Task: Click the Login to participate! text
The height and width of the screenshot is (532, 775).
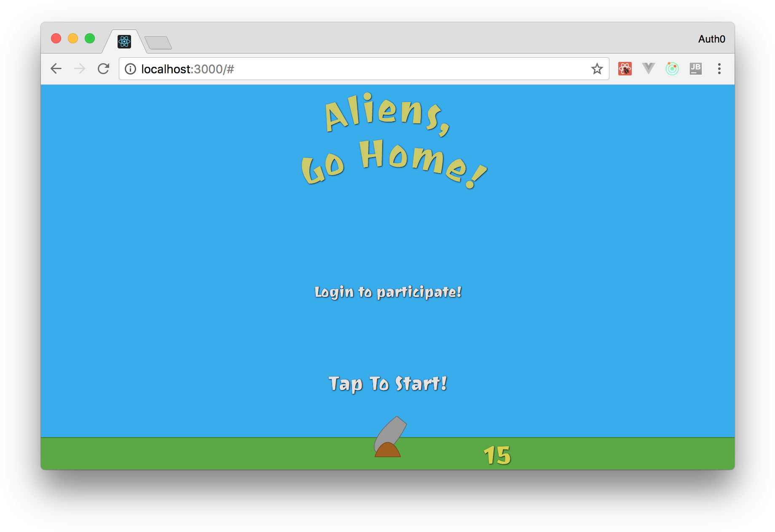Action: (x=388, y=292)
